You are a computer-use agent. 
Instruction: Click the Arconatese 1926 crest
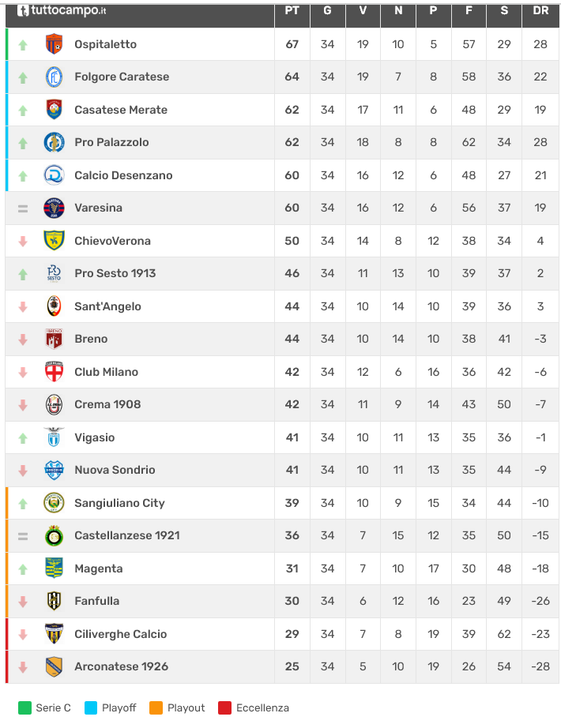54,666
